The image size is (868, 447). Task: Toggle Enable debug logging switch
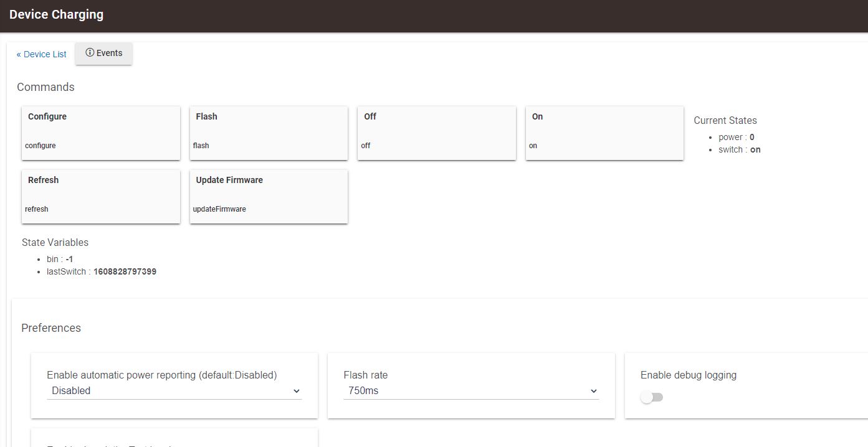(x=652, y=397)
